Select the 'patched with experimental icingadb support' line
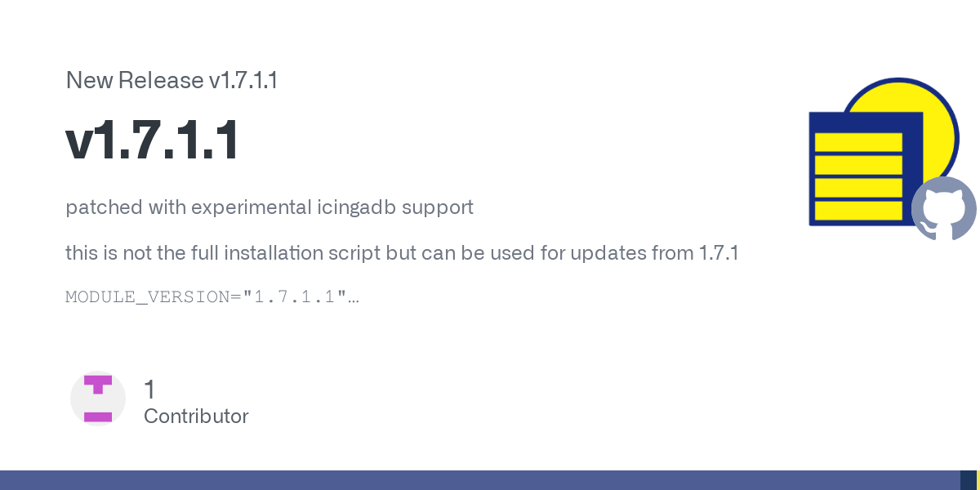 click(269, 207)
